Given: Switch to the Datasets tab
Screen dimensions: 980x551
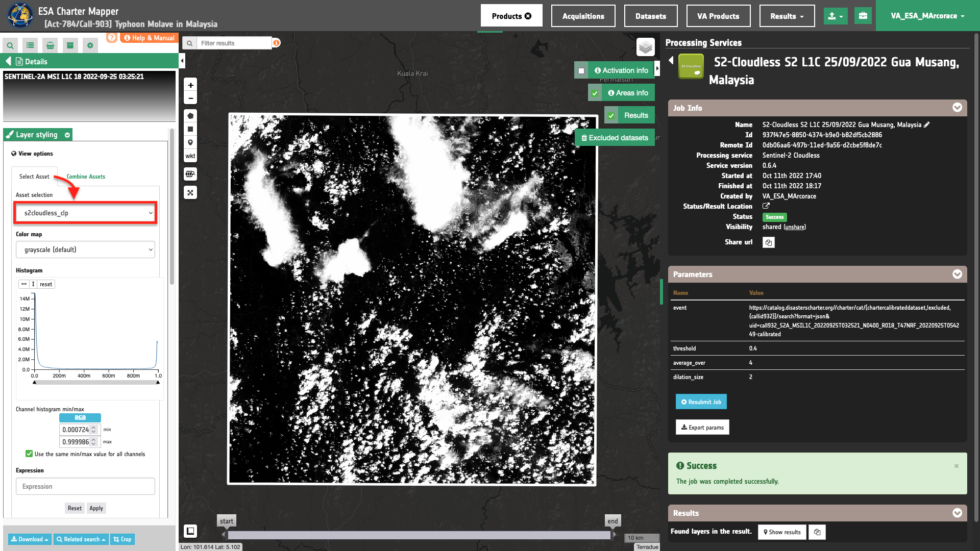Looking at the screenshot, I should pyautogui.click(x=651, y=16).
